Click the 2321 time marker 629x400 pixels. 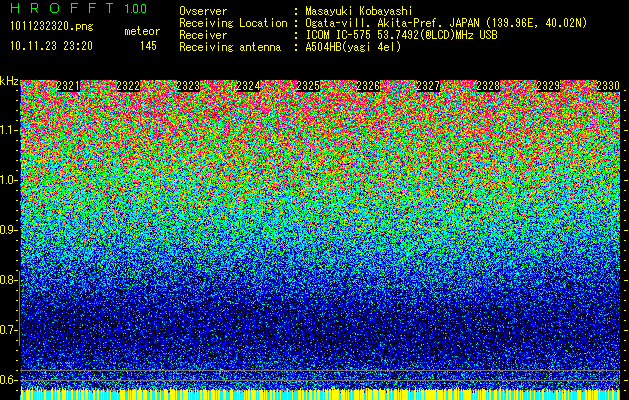pos(68,86)
